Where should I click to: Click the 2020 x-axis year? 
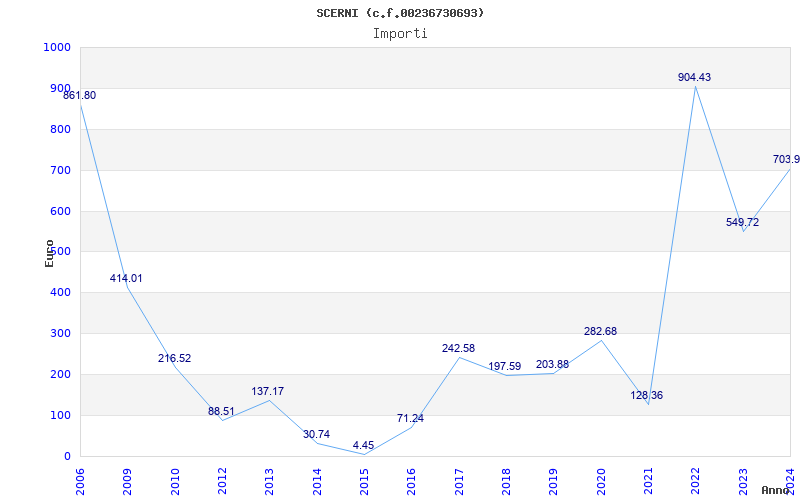[x=601, y=482]
